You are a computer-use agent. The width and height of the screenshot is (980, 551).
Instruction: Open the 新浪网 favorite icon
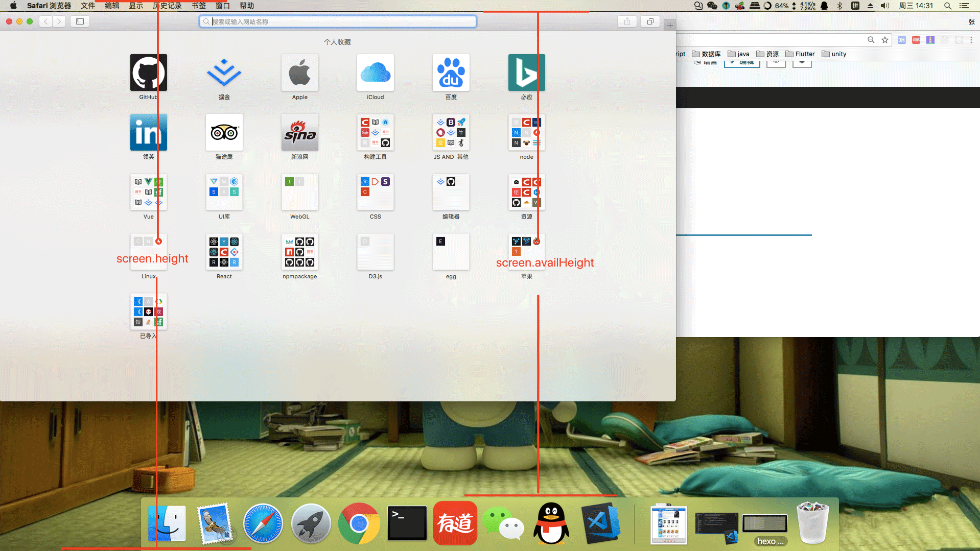coord(299,132)
